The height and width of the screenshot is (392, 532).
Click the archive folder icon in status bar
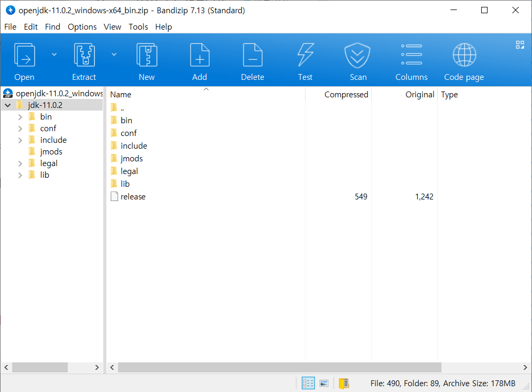tap(344, 383)
